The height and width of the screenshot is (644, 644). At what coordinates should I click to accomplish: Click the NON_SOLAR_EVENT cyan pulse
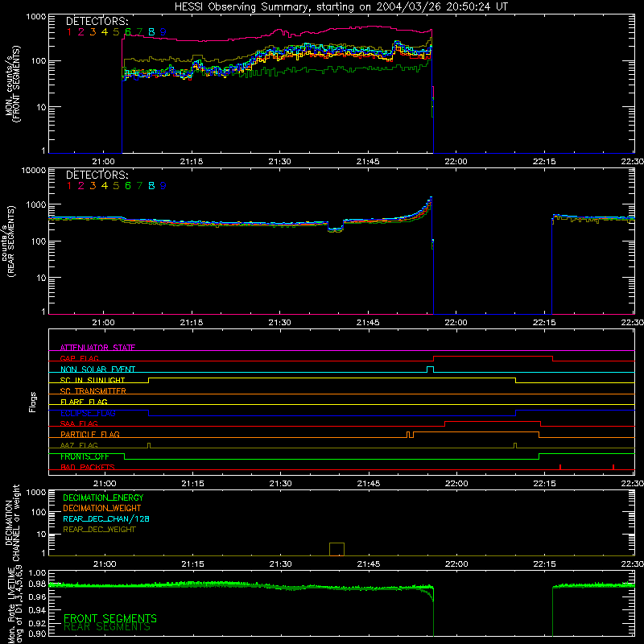tap(430, 369)
